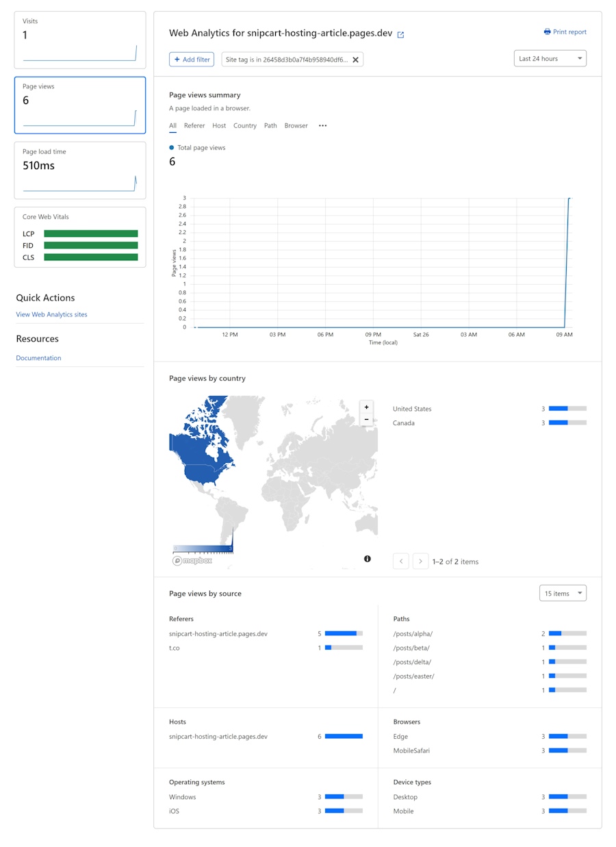Click snipcart-hosting-article.pages.dev under Hosts
The image size is (616, 847).
[x=218, y=737]
